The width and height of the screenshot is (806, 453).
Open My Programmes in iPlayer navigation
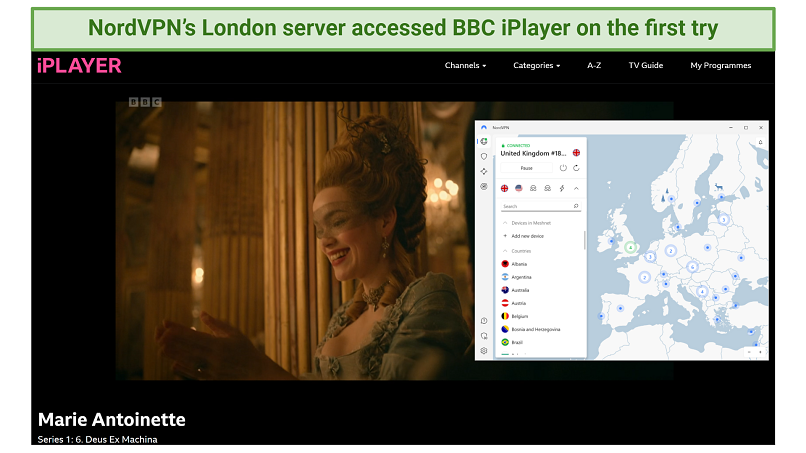(x=721, y=65)
